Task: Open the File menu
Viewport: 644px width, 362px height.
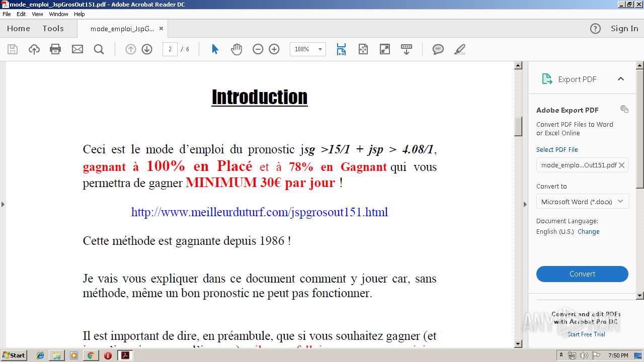Action: pos(7,14)
